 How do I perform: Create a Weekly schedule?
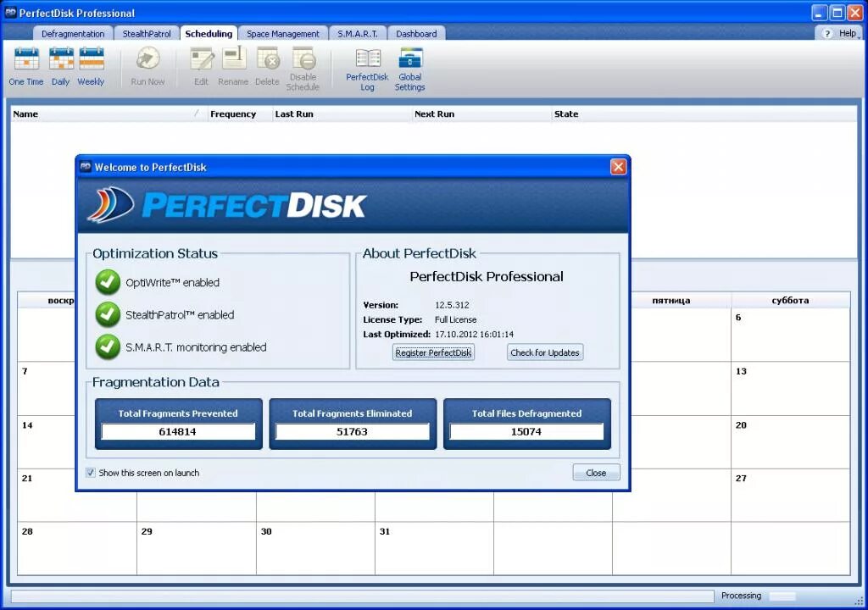point(91,66)
